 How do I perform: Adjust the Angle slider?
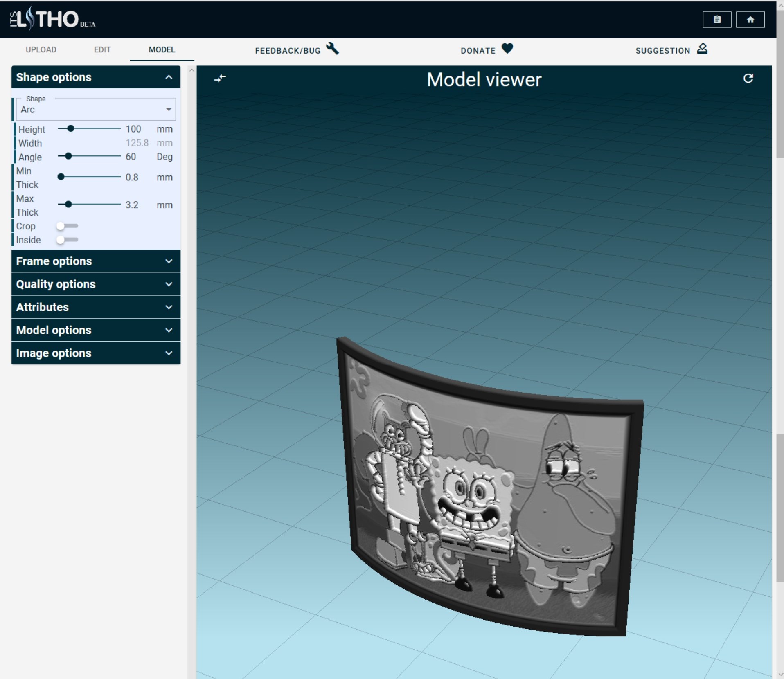(89, 156)
